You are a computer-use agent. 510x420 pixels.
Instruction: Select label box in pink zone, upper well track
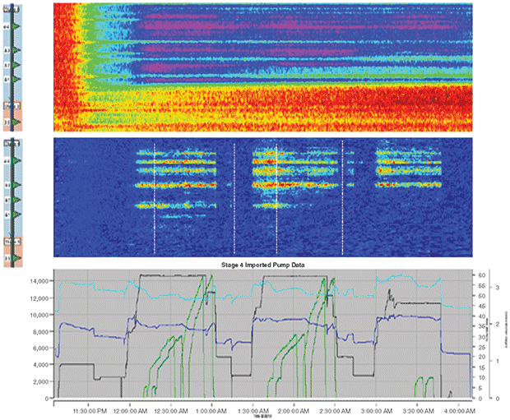(10, 106)
